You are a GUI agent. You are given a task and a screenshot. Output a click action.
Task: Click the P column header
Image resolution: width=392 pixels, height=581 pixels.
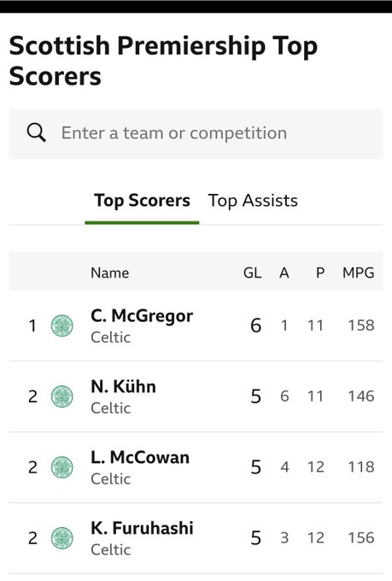(x=320, y=273)
